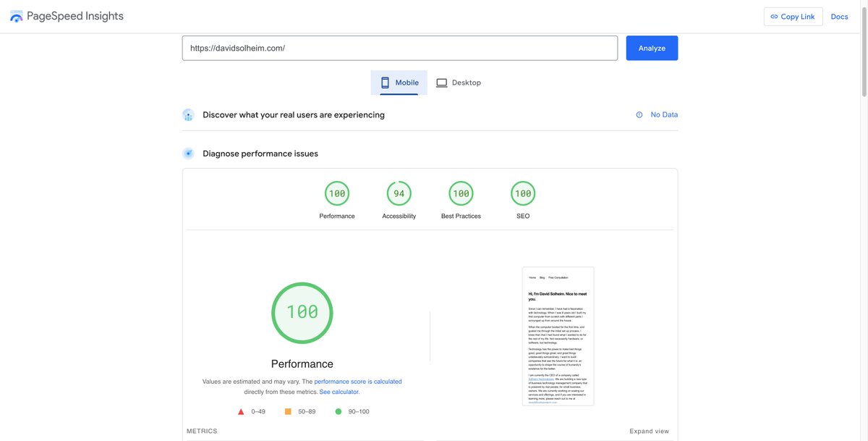This screenshot has height=441, width=868.
Task: Select the Accessibility 94 score gauge
Action: coord(399,193)
